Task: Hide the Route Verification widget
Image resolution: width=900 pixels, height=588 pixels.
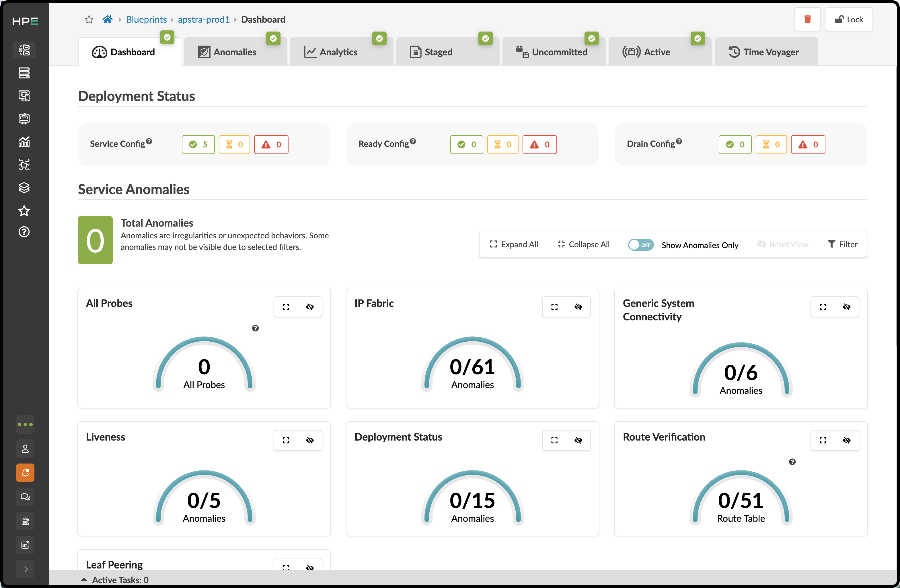Action: point(847,440)
